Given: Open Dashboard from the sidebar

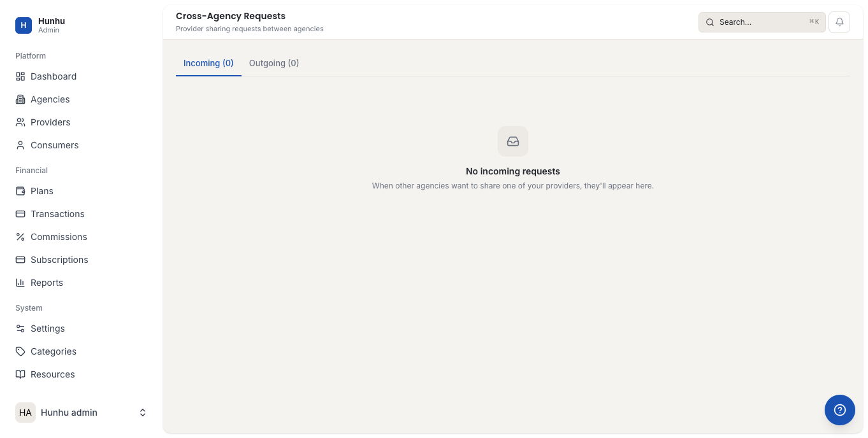Looking at the screenshot, I should (82, 76).
